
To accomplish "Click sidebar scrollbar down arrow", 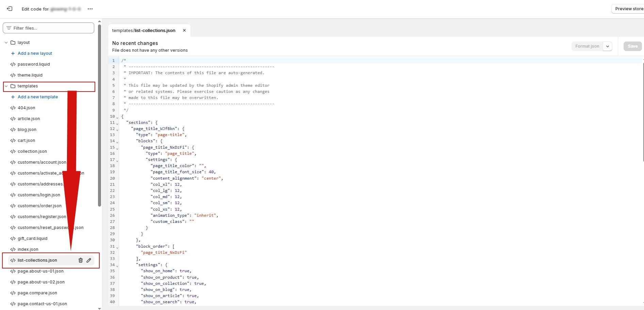I will [99, 308].
